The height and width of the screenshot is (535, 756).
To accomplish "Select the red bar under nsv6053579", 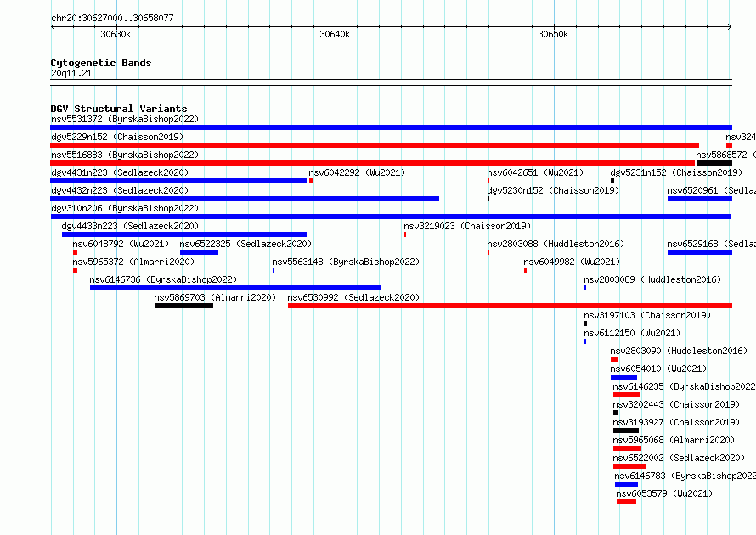I will coord(626,502).
